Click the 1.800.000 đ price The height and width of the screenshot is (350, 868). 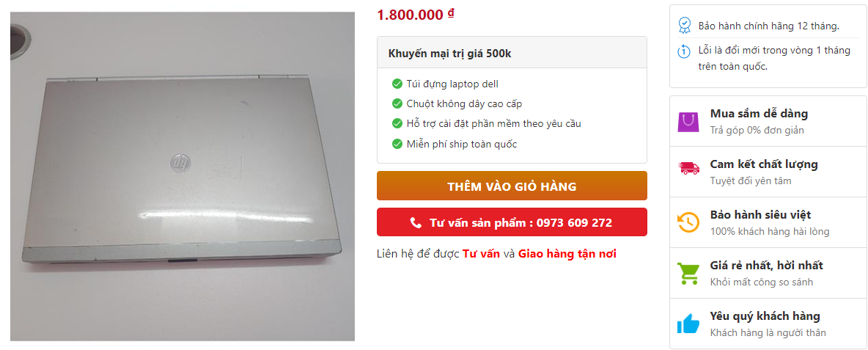tap(415, 15)
